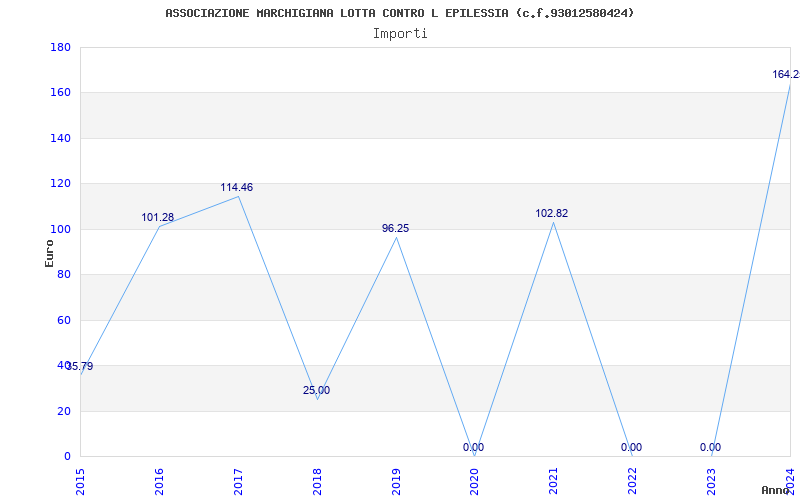This screenshot has height=500, width=800.
Task: Click the Anno x-axis label
Action: (776, 490)
